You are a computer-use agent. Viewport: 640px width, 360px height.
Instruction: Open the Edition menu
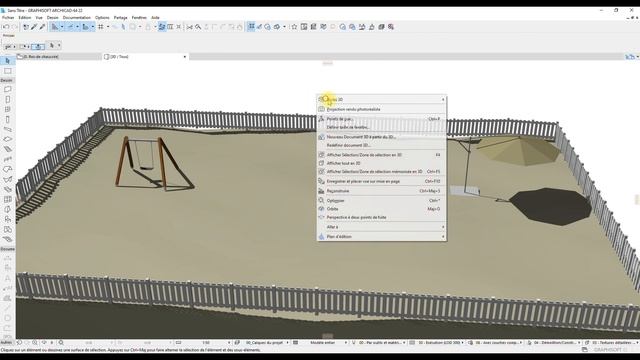24,18
